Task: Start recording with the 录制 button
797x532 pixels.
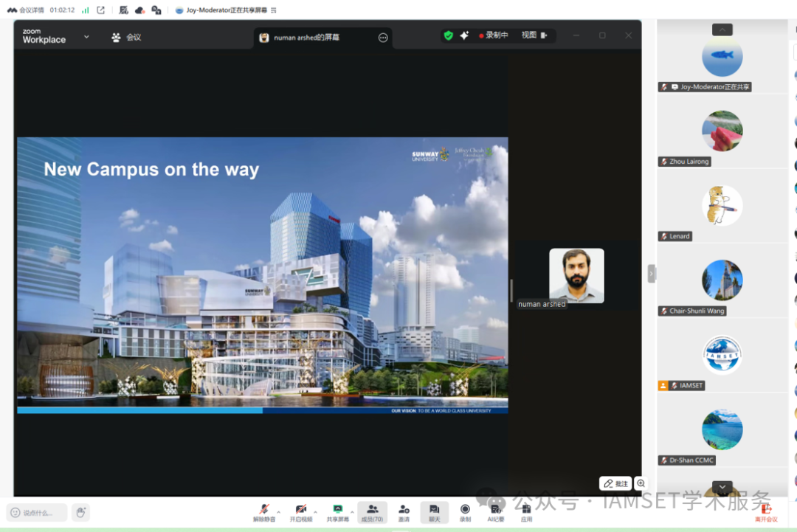Action: pyautogui.click(x=465, y=511)
